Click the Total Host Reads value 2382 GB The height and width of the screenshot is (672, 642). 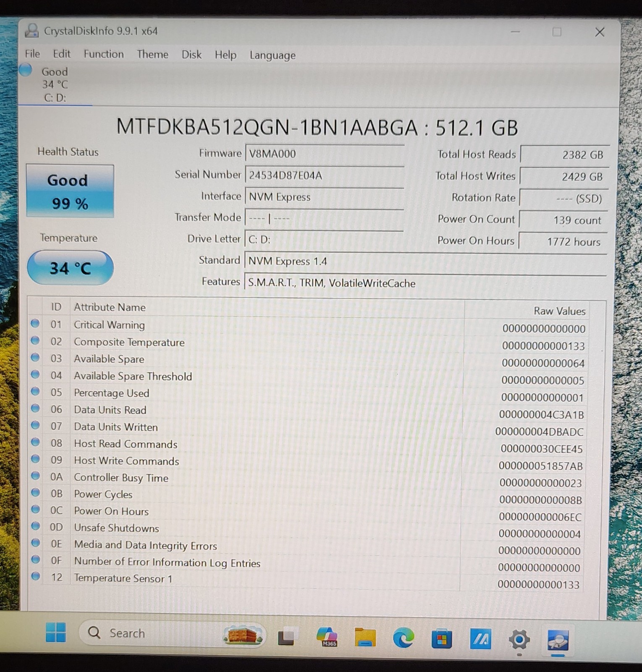[x=565, y=155]
